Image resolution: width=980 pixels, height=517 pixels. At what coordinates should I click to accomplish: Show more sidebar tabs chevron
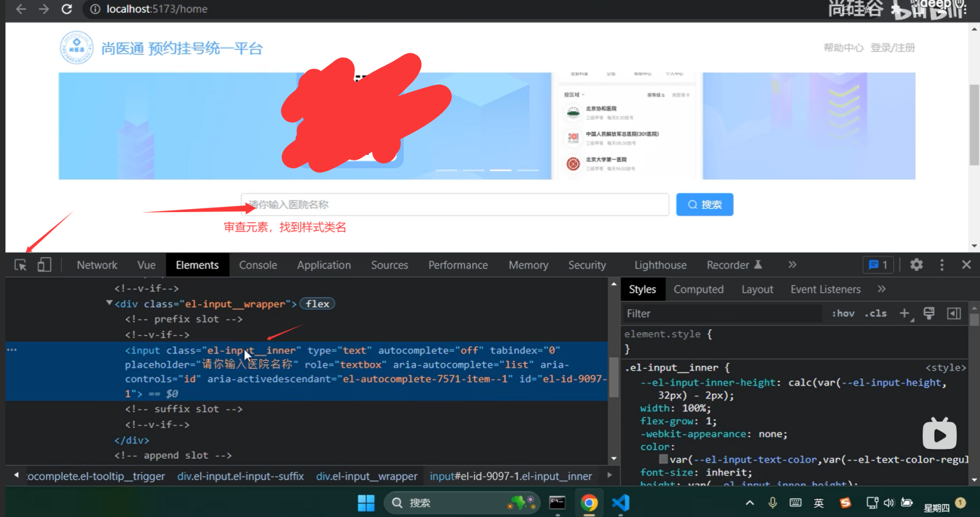[882, 289]
